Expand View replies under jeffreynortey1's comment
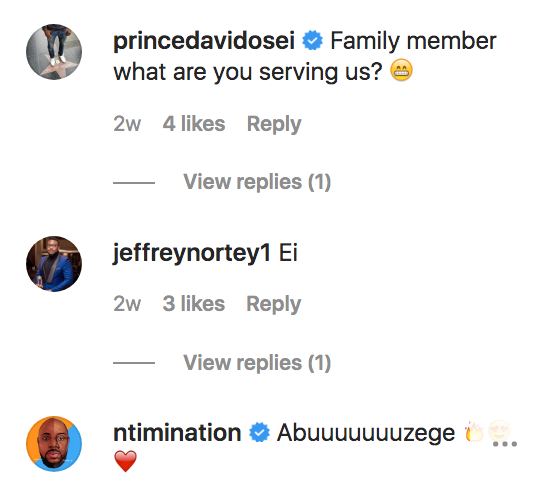 click(257, 363)
